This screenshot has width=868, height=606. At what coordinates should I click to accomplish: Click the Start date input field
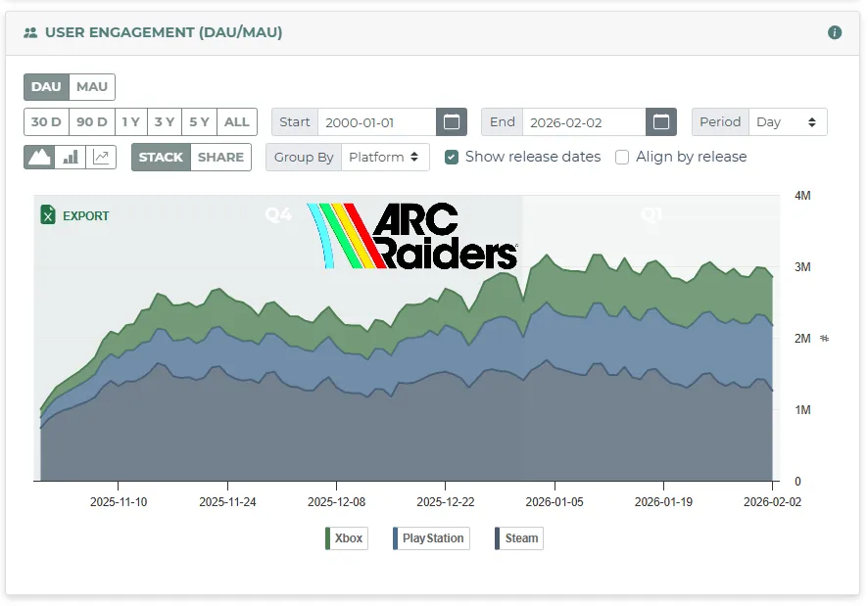[x=376, y=122]
